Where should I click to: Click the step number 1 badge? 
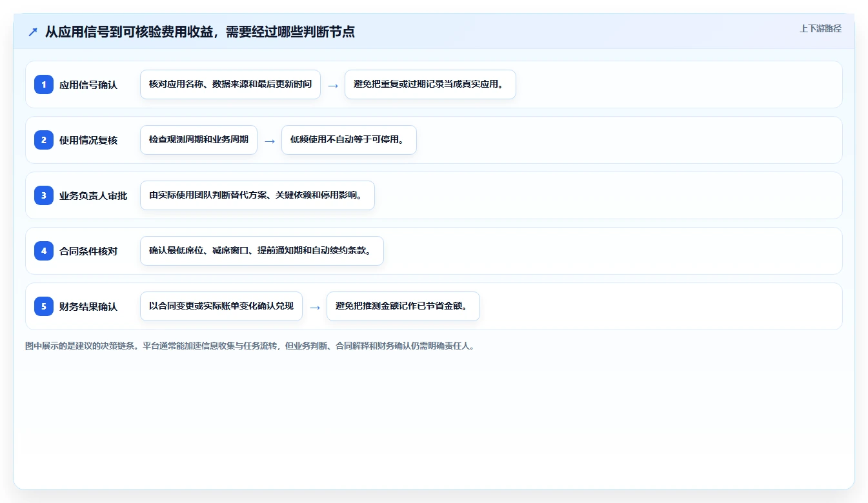(44, 84)
